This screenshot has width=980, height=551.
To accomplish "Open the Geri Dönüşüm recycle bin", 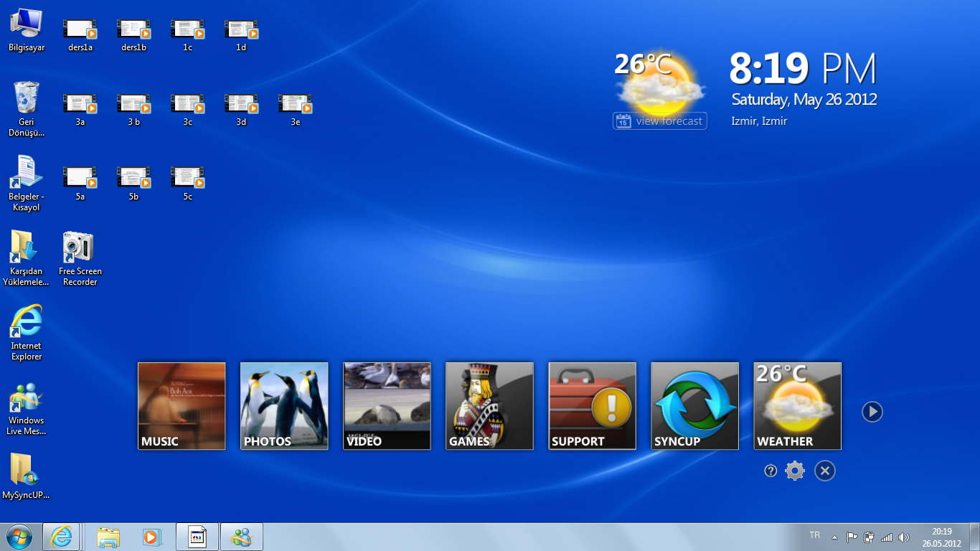I will point(26,100).
